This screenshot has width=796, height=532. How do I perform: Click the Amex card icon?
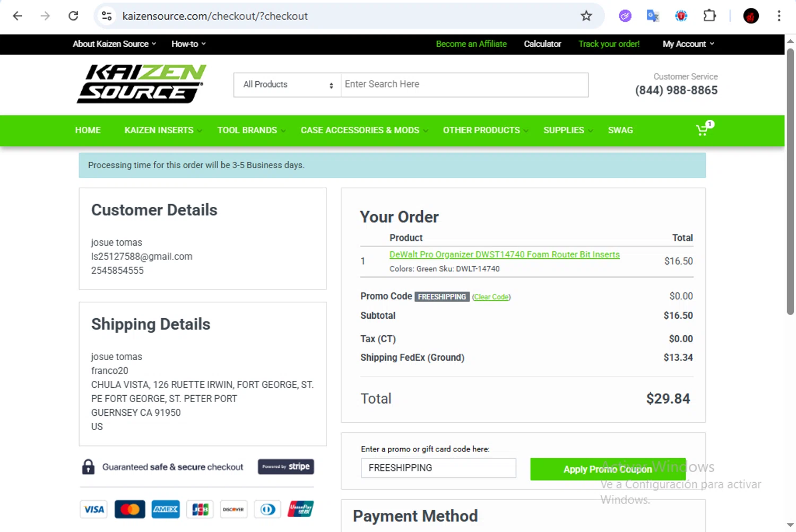[x=166, y=509]
